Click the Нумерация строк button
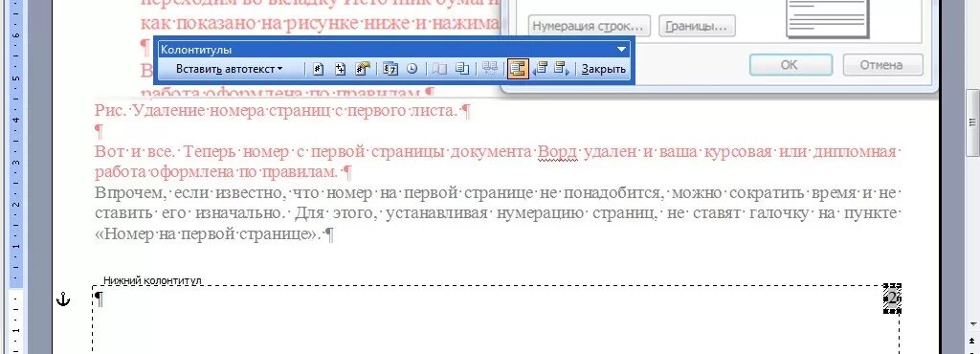 pyautogui.click(x=590, y=27)
